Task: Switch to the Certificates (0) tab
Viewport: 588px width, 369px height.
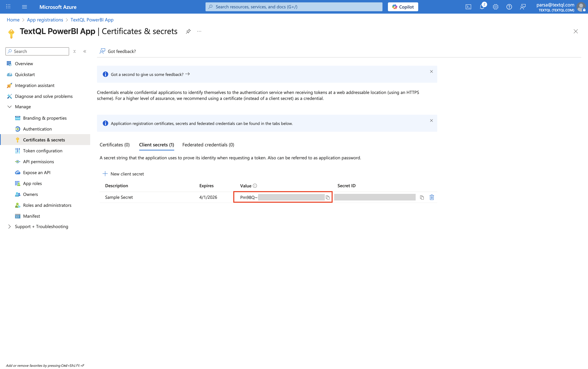Action: pyautogui.click(x=115, y=145)
